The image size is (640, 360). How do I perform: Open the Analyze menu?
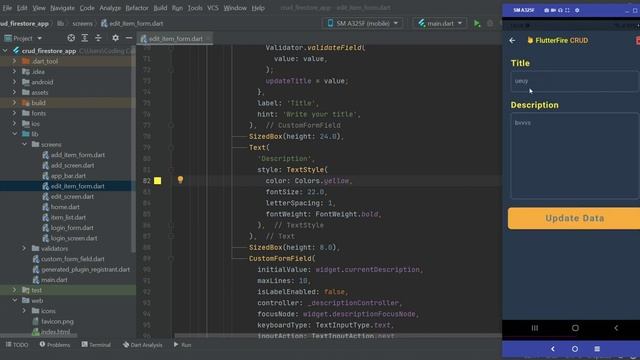tap(110, 8)
